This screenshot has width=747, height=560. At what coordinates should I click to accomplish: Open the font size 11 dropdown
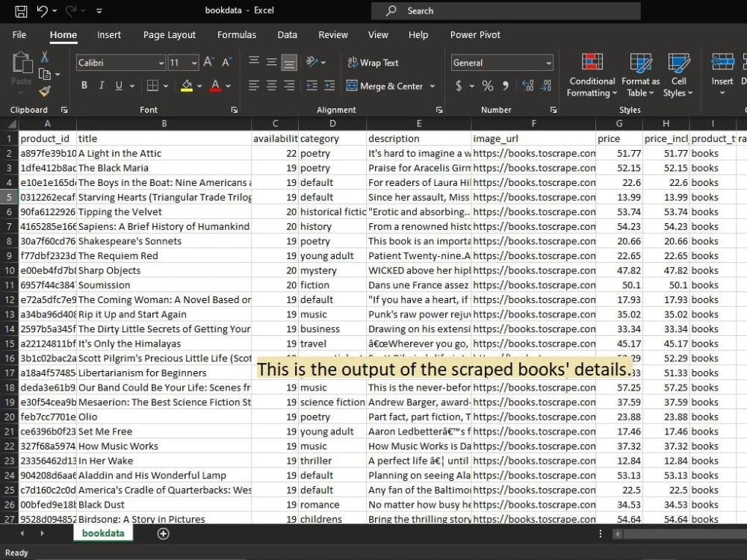tap(194, 63)
